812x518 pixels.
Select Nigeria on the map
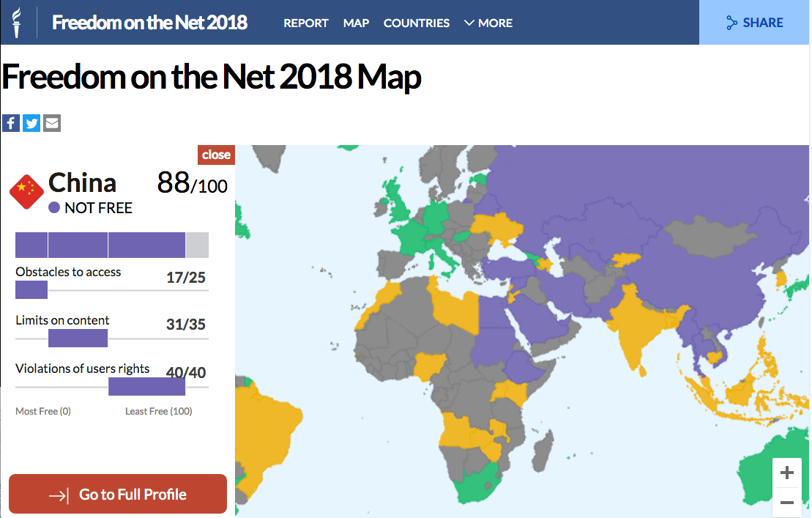[429, 365]
